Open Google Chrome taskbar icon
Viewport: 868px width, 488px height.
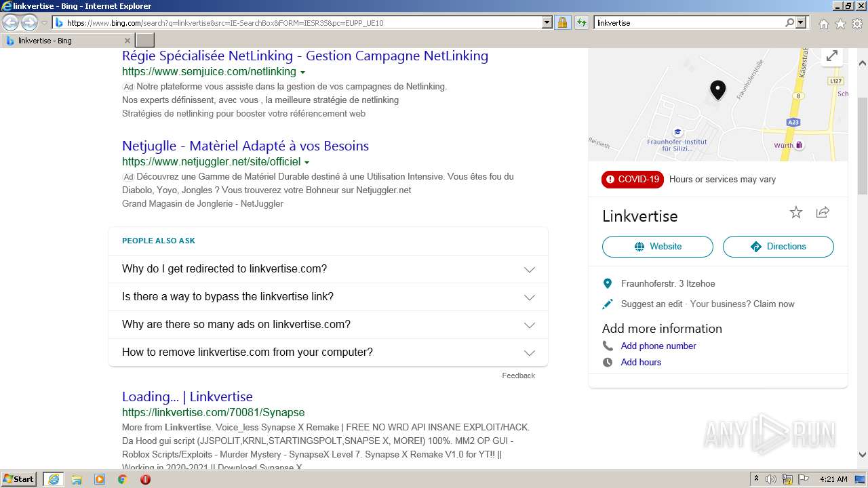(122, 479)
